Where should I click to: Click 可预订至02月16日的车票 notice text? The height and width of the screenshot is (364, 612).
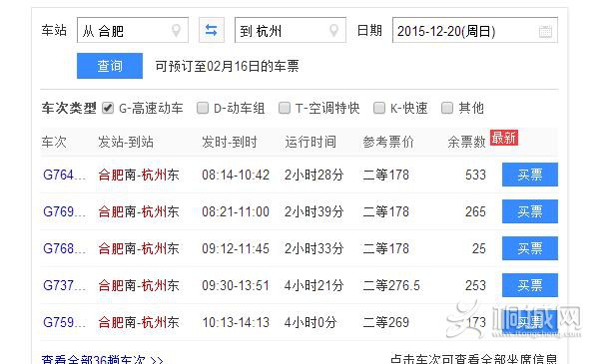pyautogui.click(x=227, y=66)
